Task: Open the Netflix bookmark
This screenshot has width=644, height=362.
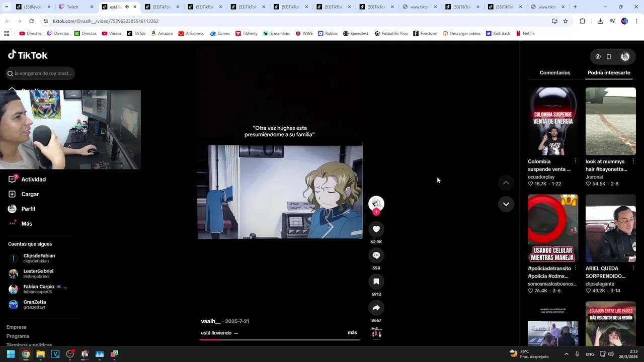Action: pos(525,34)
